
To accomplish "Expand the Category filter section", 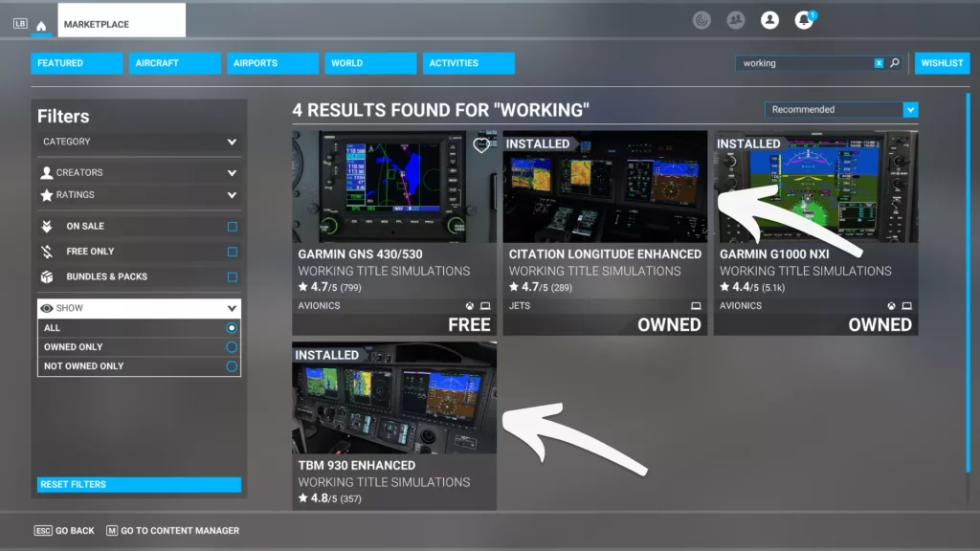I will tap(139, 142).
